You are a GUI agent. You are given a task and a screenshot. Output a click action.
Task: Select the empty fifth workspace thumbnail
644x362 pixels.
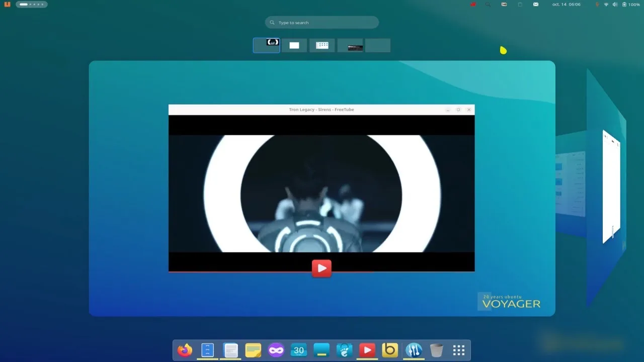coord(378,45)
